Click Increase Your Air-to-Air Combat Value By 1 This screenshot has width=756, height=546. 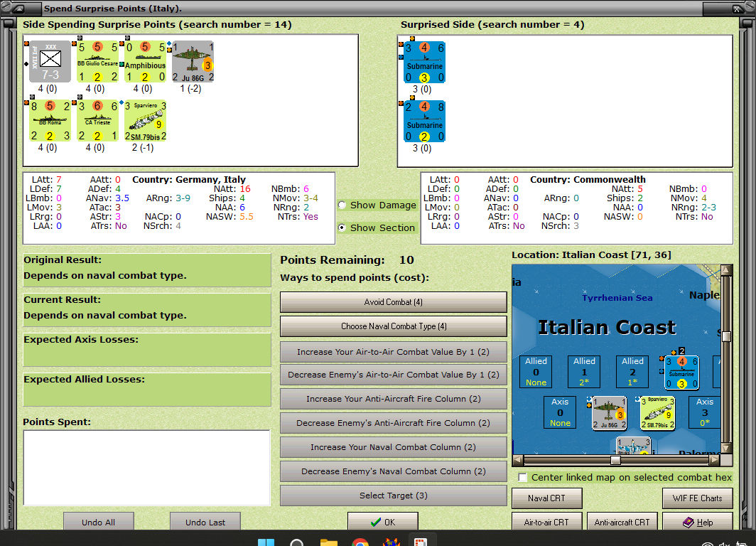[x=394, y=352]
